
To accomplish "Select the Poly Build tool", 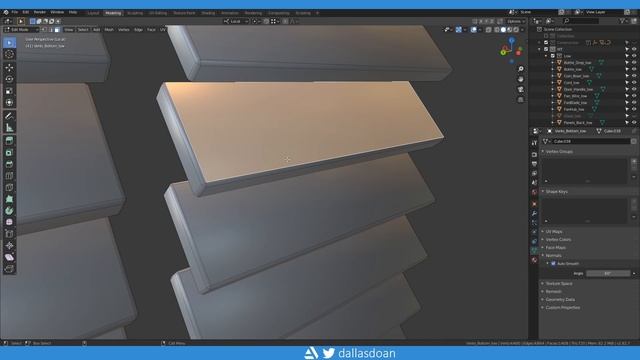I will pyautogui.click(x=9, y=199).
